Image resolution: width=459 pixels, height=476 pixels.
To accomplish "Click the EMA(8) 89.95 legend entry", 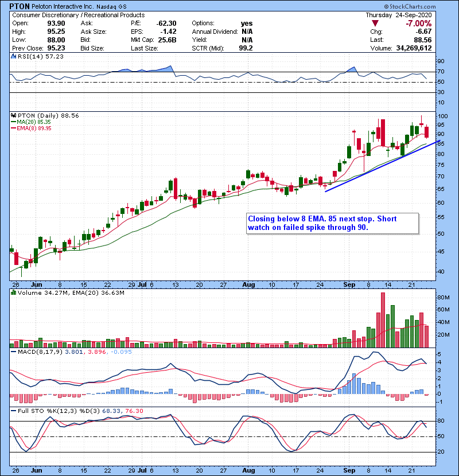I will (34, 128).
